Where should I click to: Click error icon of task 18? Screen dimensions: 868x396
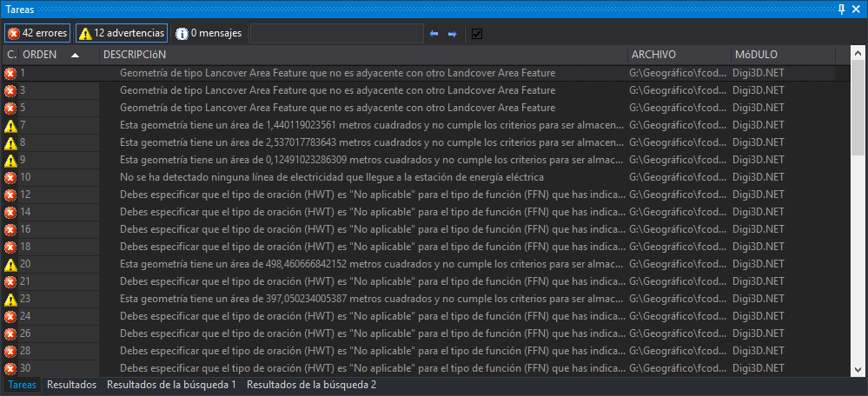tap(10, 247)
